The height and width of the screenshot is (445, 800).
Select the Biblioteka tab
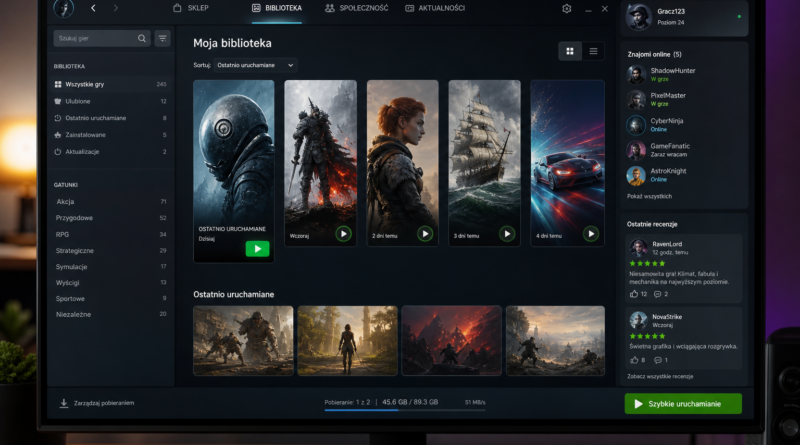[x=277, y=8]
